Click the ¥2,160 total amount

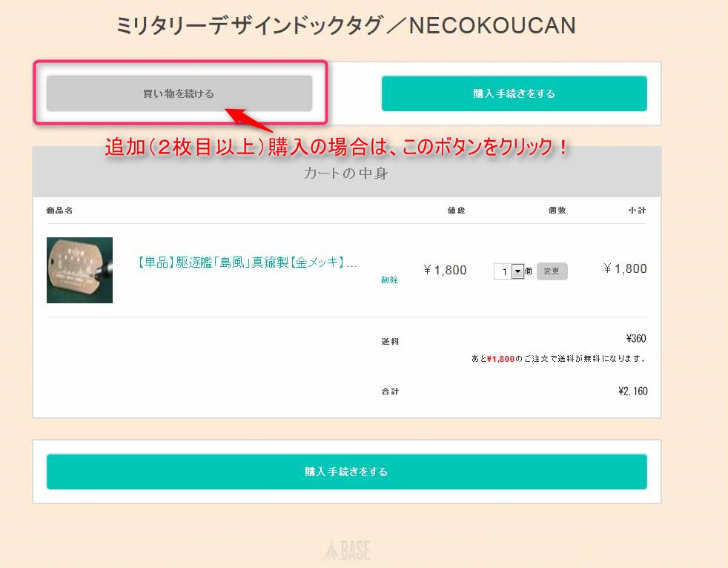click(632, 391)
